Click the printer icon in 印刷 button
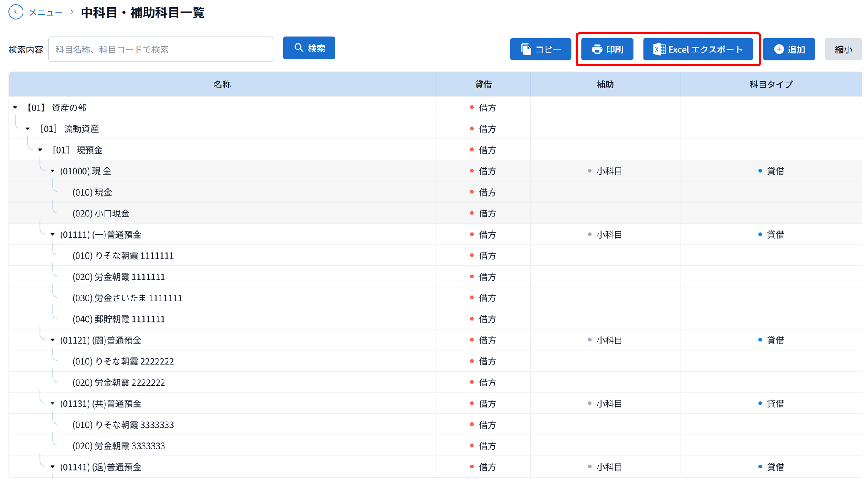The image size is (868, 488). (x=597, y=49)
